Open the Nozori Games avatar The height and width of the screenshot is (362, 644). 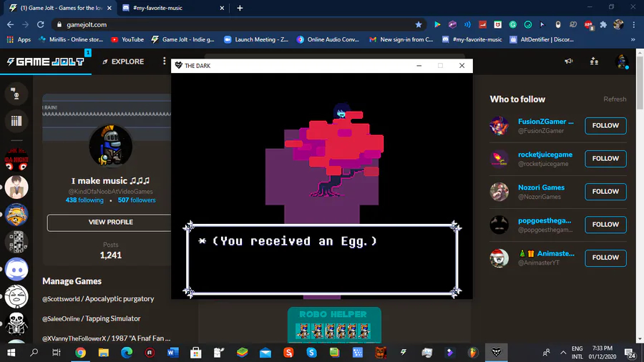[499, 192]
